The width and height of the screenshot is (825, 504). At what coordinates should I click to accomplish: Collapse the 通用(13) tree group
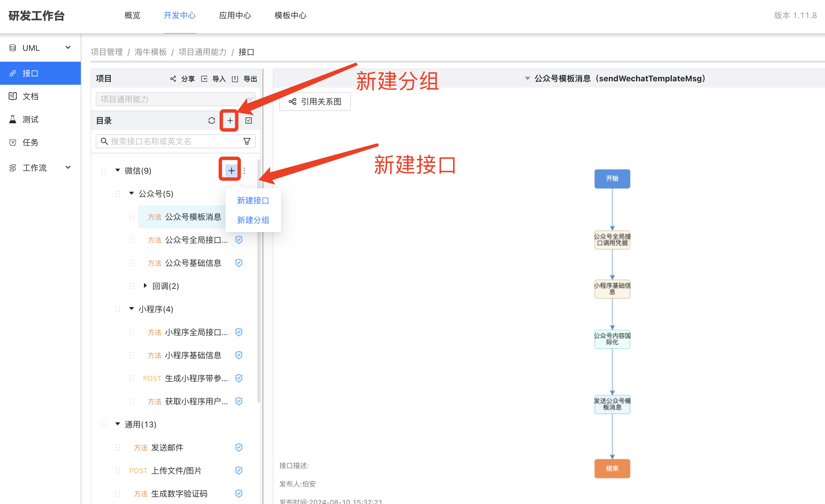117,424
